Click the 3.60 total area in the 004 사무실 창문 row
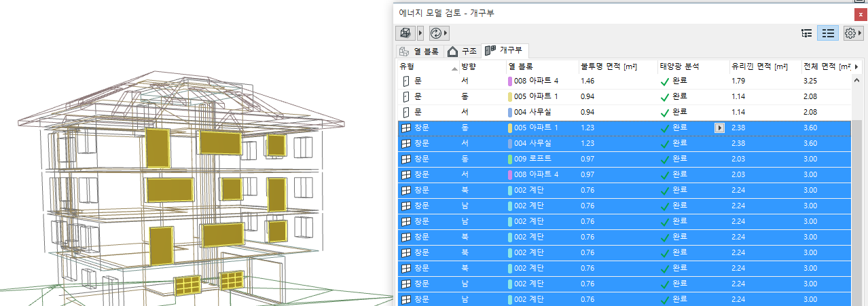868x306 pixels. (810, 143)
